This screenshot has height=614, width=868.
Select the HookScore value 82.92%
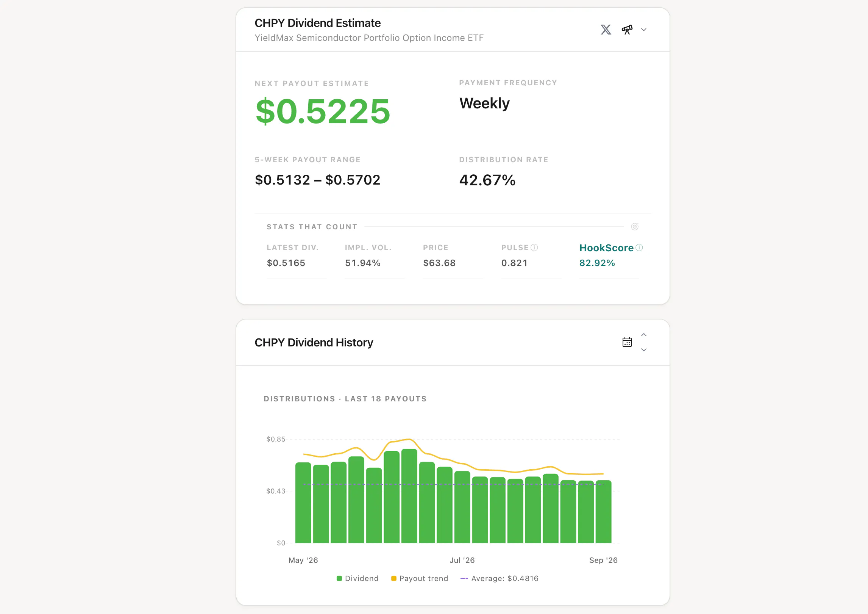coord(597,263)
